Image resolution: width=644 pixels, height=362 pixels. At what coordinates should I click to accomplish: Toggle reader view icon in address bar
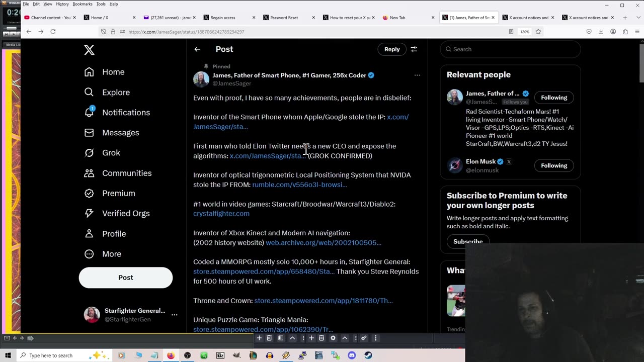coord(511,32)
